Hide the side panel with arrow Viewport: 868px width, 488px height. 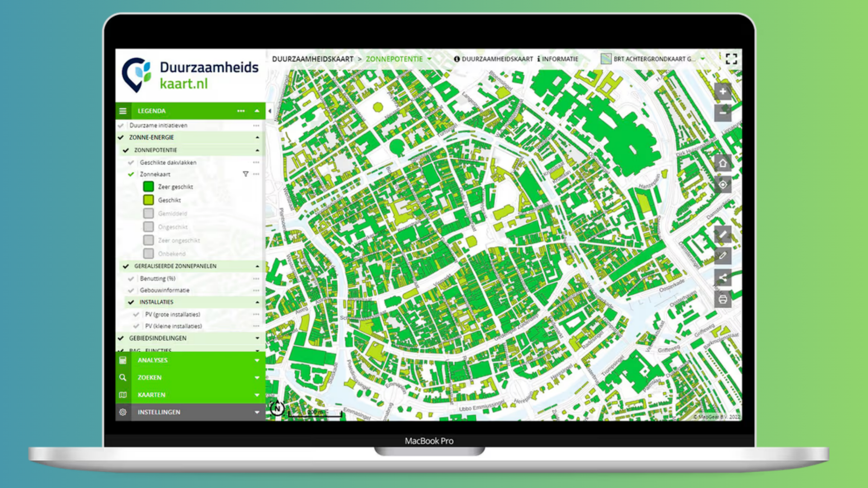[x=270, y=111]
